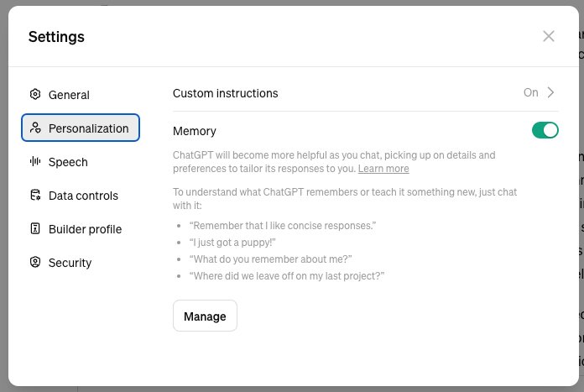
Task: Turn off the Memory toggle switch
Action: click(545, 130)
